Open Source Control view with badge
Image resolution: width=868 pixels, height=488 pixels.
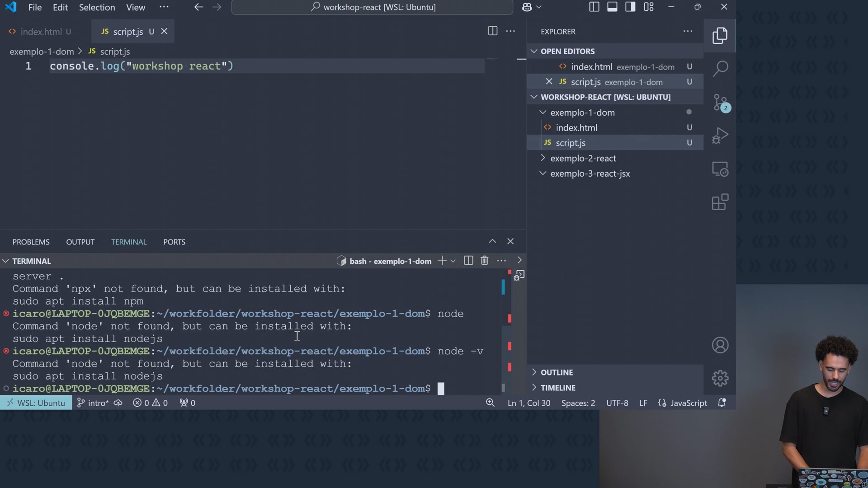coord(720,103)
